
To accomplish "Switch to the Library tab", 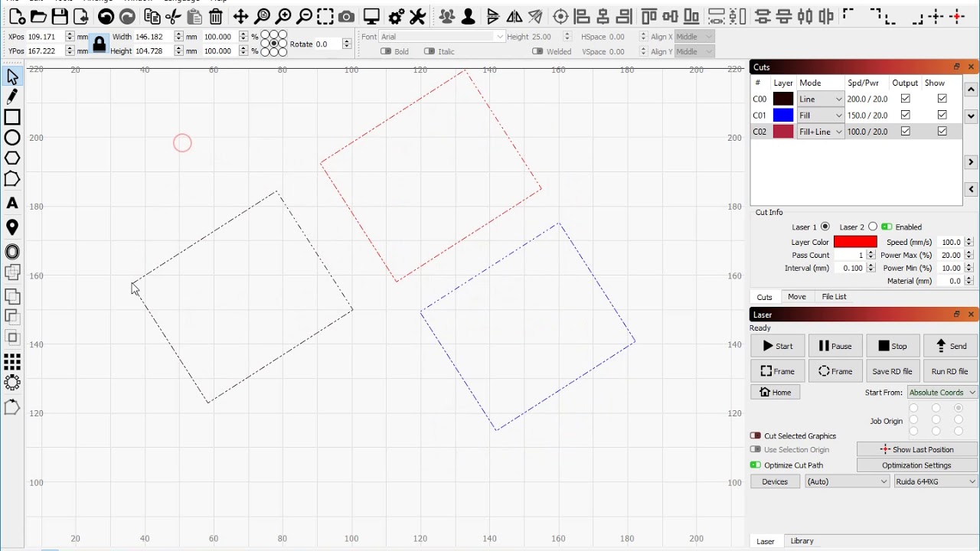I will (x=802, y=541).
